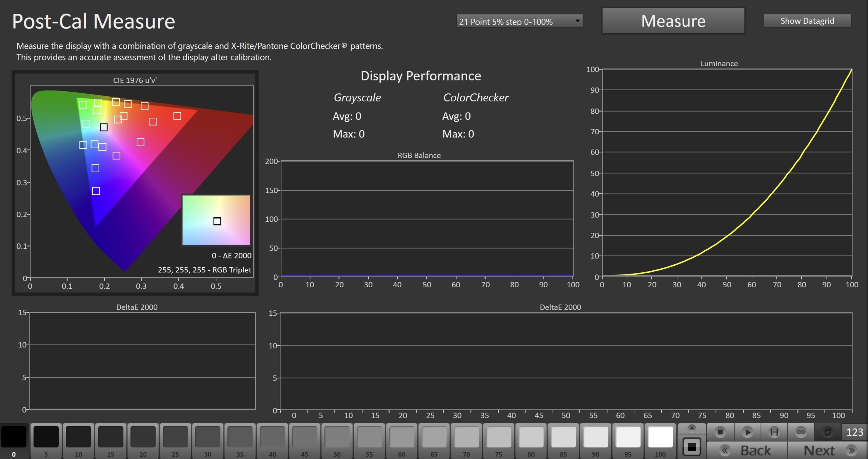
Task: Select the 75% grayscale swatch
Action: click(499, 441)
